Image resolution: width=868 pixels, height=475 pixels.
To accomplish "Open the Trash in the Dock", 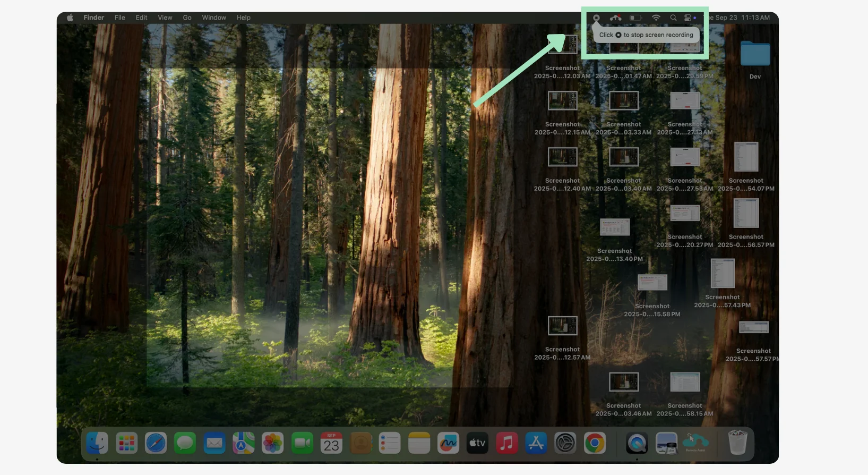I will 737,443.
